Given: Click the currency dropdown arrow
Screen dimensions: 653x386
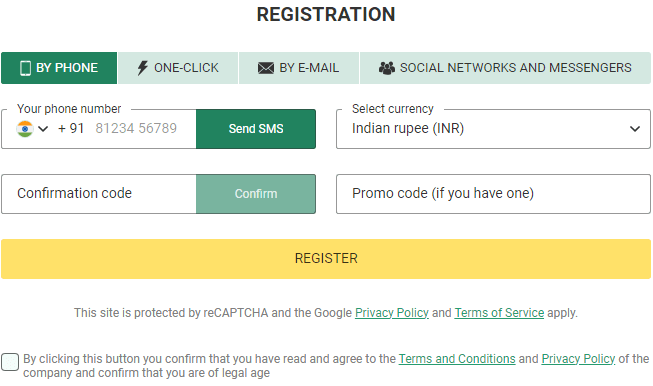Looking at the screenshot, I should 635,129.
